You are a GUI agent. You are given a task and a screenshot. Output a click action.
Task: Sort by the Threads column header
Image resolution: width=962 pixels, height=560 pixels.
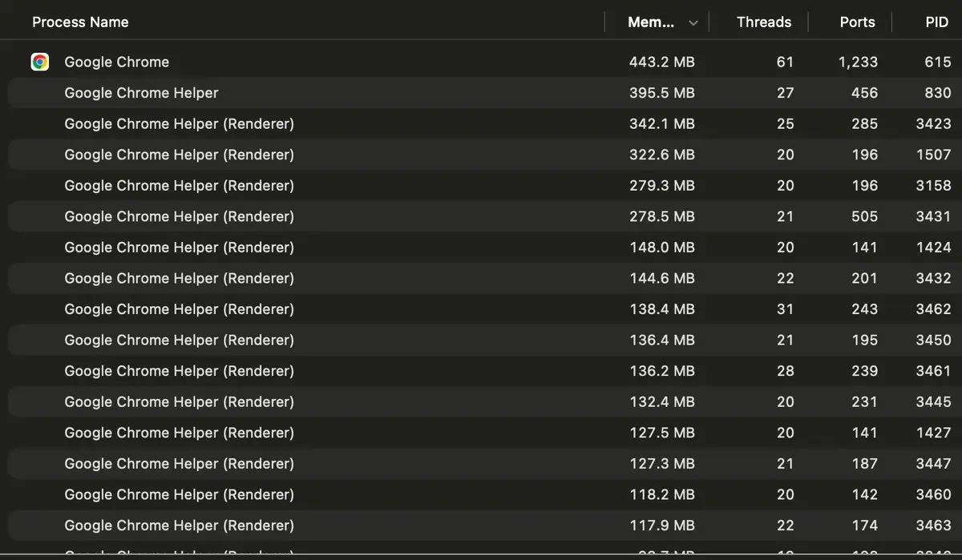pos(763,22)
